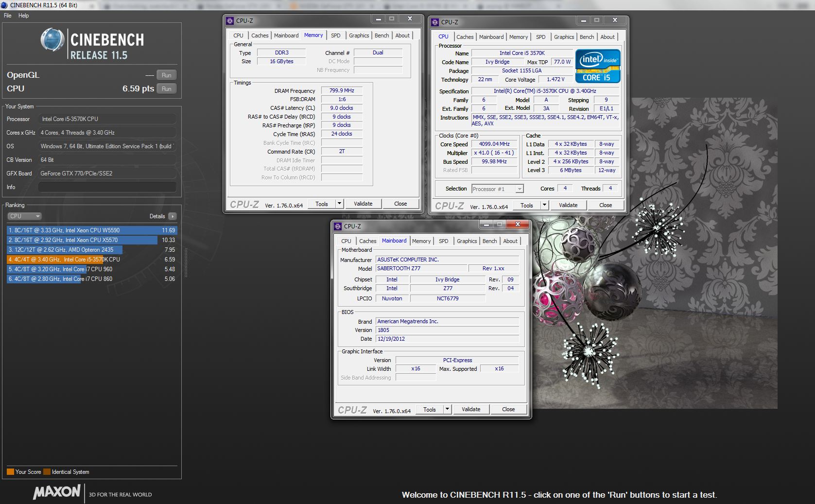Click Close button in Mainboard CPU-Z window
The width and height of the screenshot is (815, 504).
tap(508, 410)
